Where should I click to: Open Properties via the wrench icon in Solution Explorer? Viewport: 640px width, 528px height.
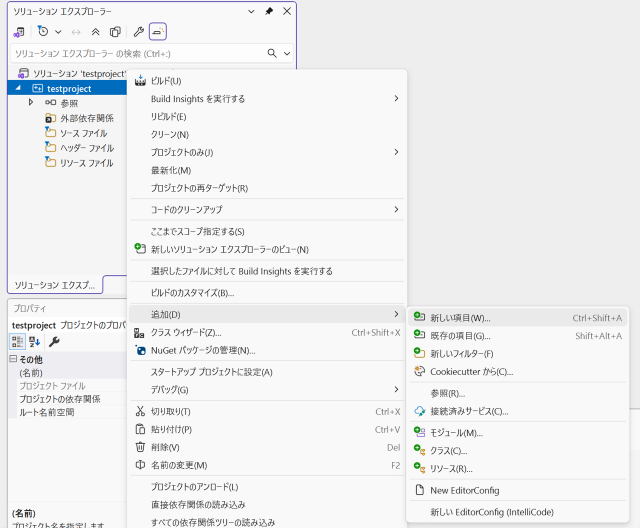point(139,32)
